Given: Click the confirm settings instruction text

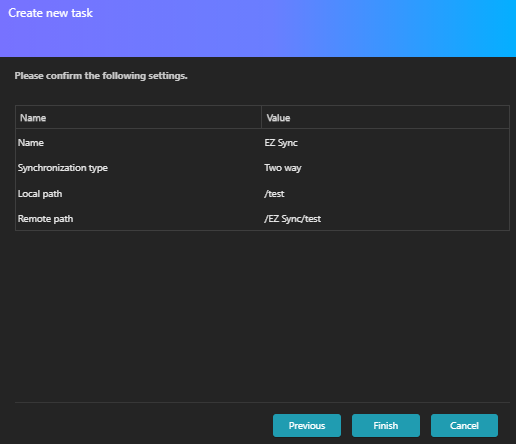Looking at the screenshot, I should coord(101,76).
